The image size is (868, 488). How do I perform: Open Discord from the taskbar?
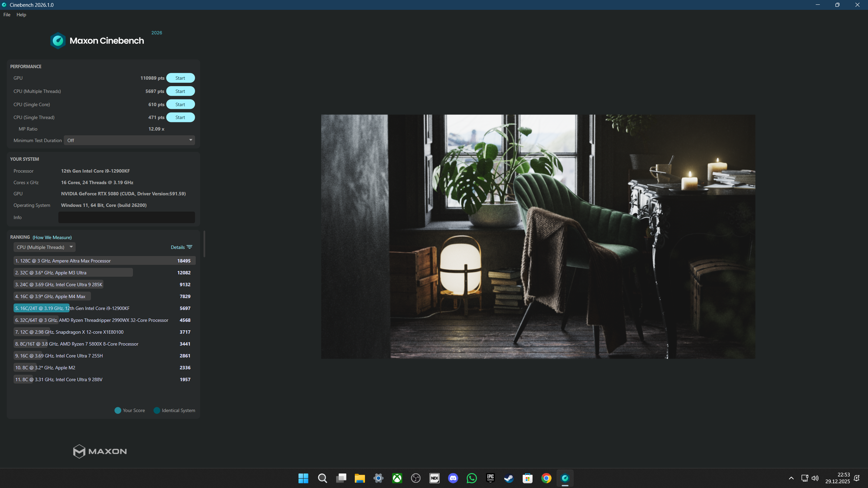(453, 478)
